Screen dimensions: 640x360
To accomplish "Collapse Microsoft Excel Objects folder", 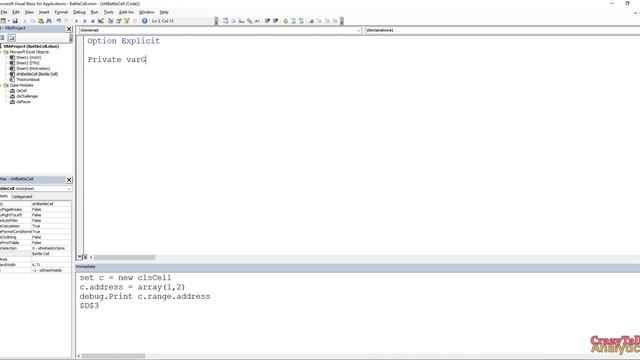I will pyautogui.click(x=1, y=52).
